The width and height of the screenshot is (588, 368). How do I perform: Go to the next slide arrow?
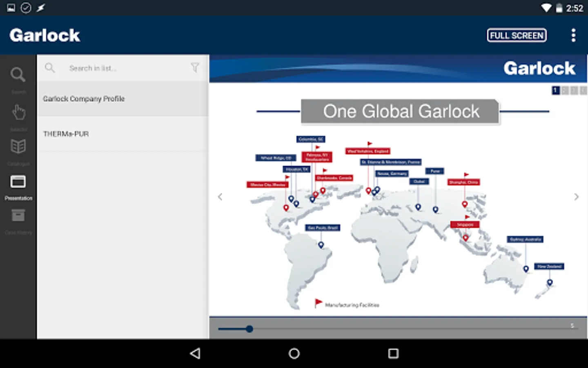tap(576, 197)
